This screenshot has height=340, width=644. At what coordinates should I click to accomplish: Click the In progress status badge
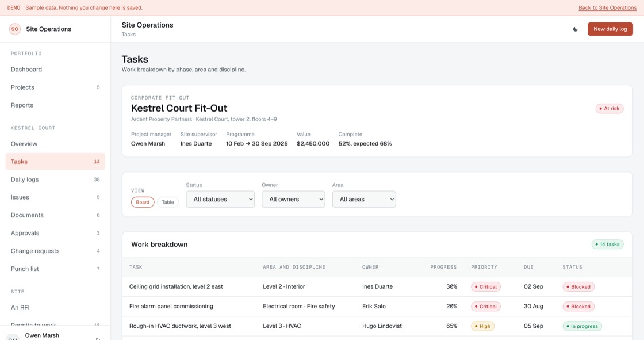point(582,326)
